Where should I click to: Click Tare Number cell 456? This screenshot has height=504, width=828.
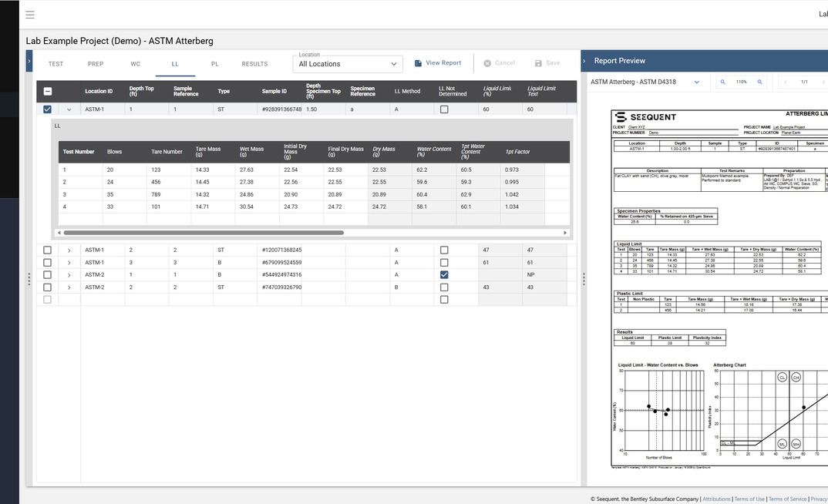[x=169, y=182]
